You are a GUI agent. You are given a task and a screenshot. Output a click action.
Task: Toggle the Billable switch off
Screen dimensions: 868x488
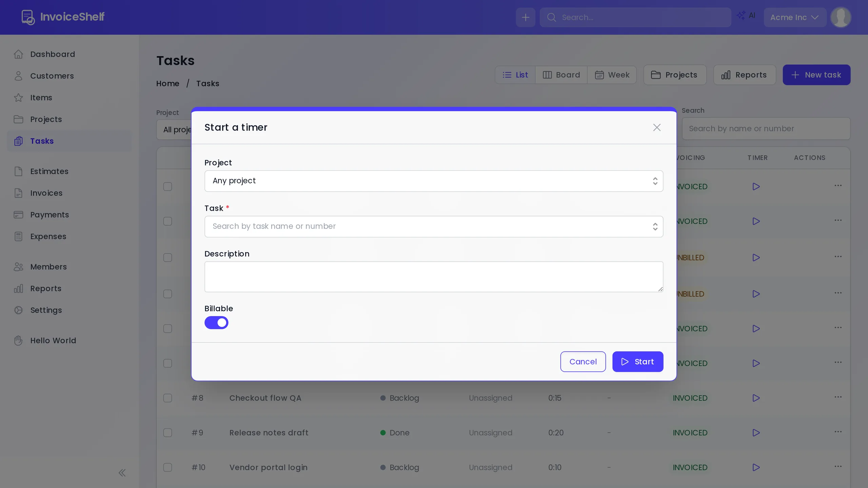[216, 323]
